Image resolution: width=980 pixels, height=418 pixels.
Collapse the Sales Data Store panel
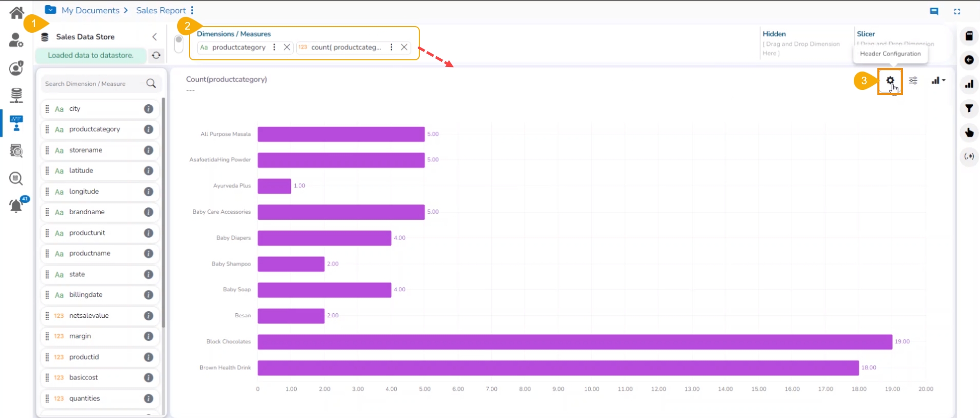coord(154,37)
